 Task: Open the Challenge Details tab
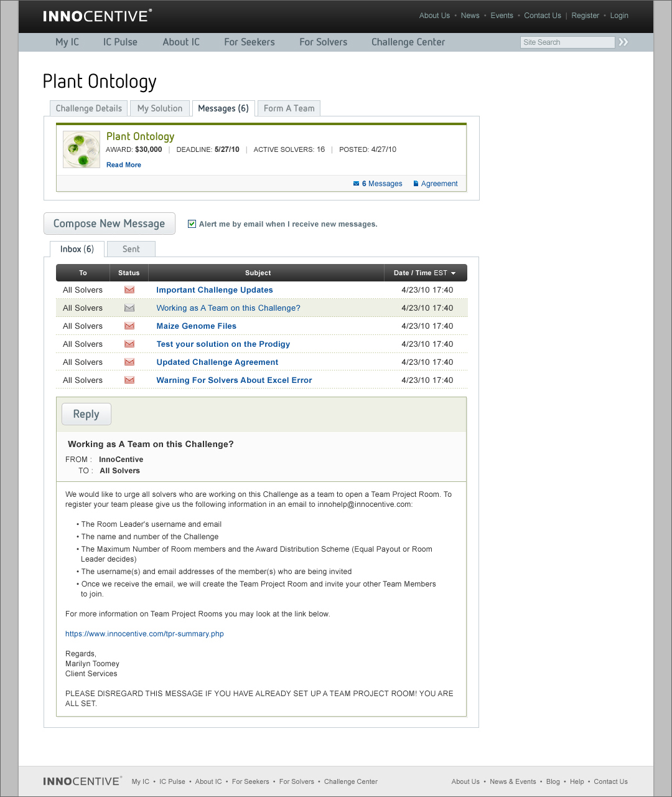coord(88,108)
